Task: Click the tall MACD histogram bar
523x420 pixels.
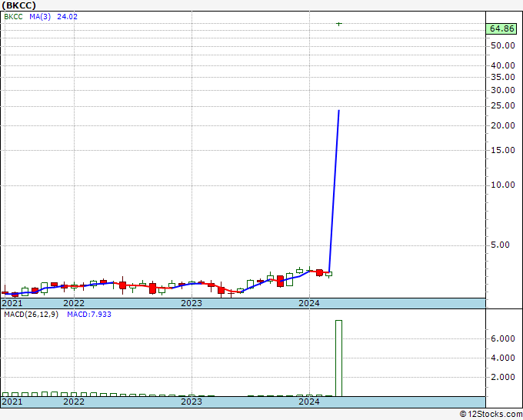Action: tap(338, 358)
